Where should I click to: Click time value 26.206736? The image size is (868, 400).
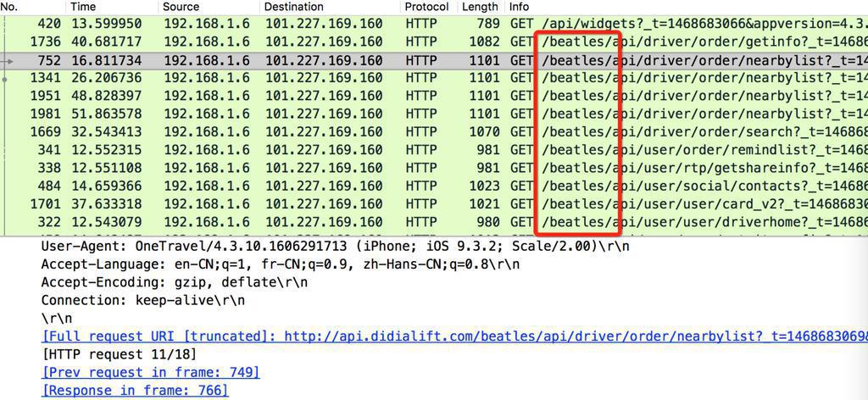click(x=106, y=78)
